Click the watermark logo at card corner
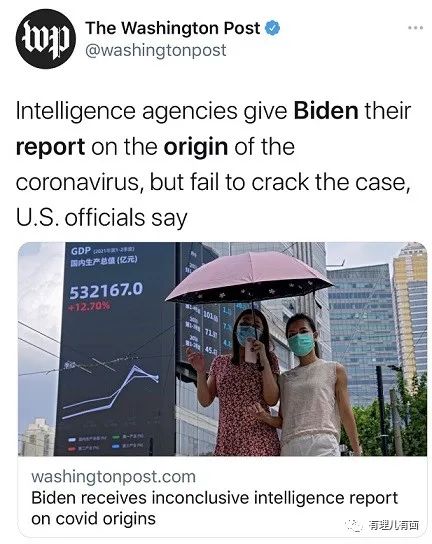This screenshot has height=544, width=432. pyautogui.click(x=382, y=525)
